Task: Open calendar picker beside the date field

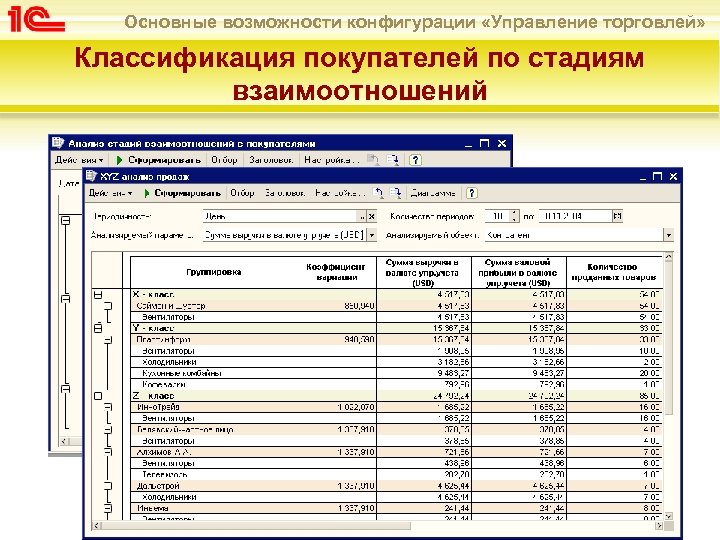Action: tap(618, 216)
